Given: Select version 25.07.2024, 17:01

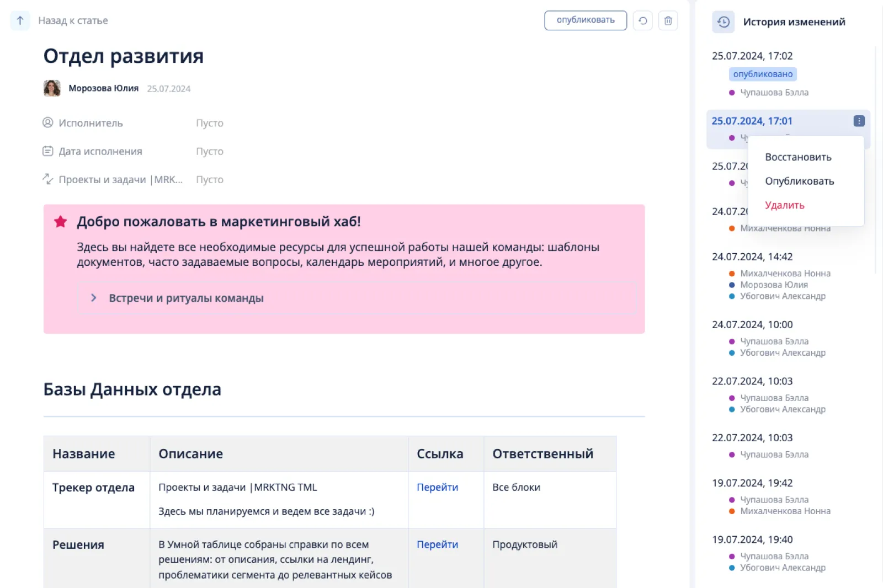Looking at the screenshot, I should [752, 121].
